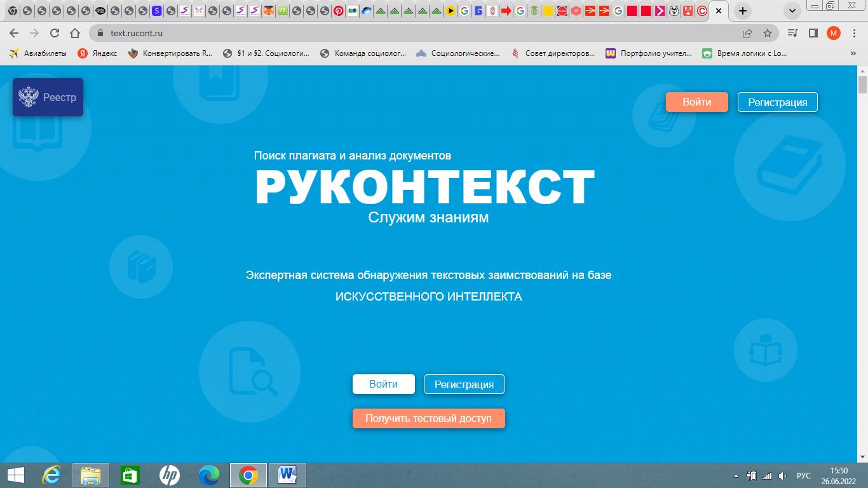Switch to the butterfly icon tab
The image size is (868, 488).
[198, 11]
